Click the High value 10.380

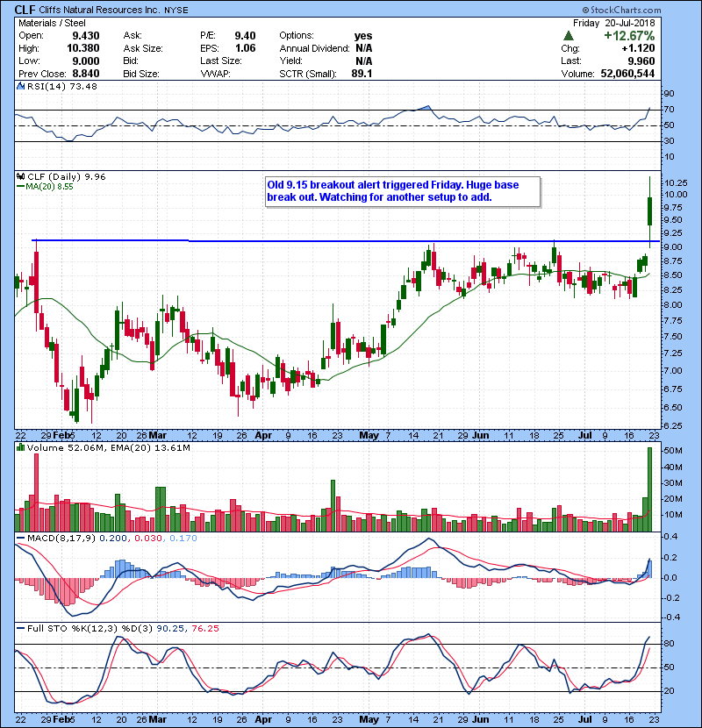point(82,48)
